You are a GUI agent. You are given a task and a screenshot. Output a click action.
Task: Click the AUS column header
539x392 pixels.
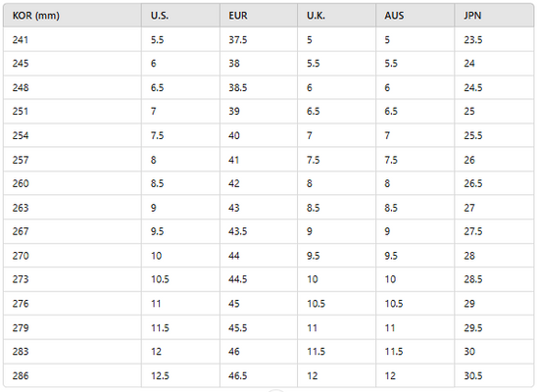pos(416,16)
